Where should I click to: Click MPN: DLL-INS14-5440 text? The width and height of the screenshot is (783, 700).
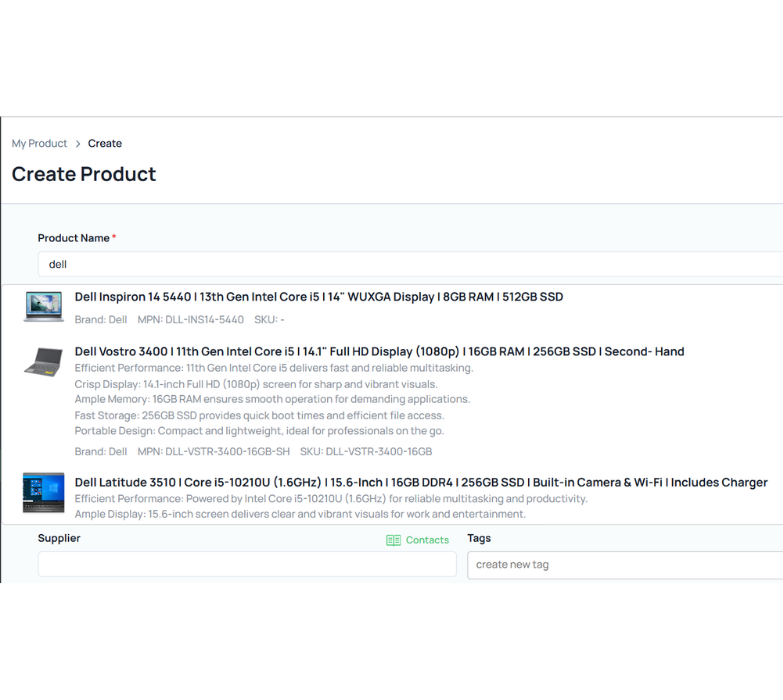pos(191,320)
